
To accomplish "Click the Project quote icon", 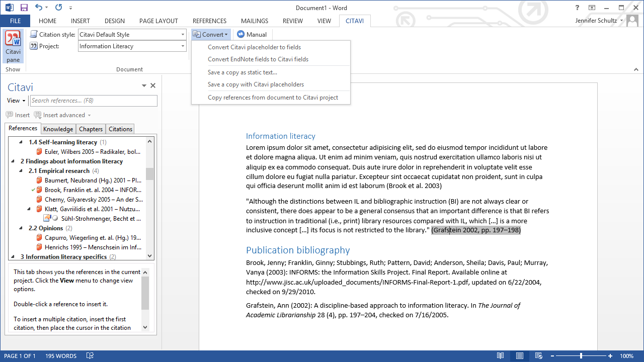I will pyautogui.click(x=34, y=46).
